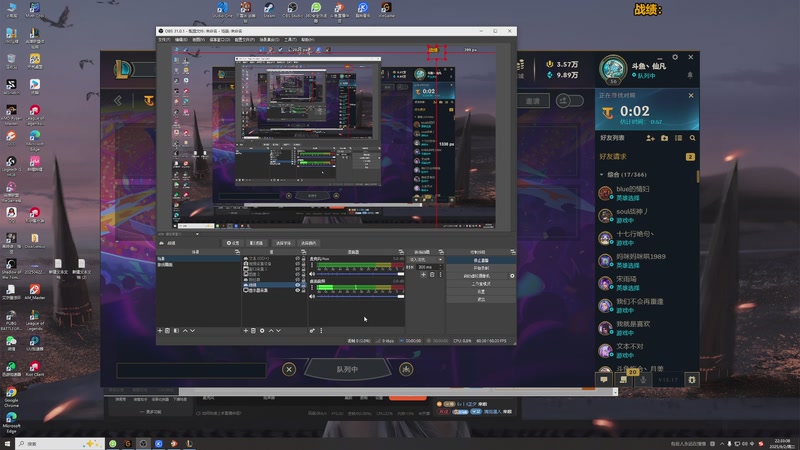Toggle visibility of the highlighted source row
800x450 pixels.
point(297,285)
